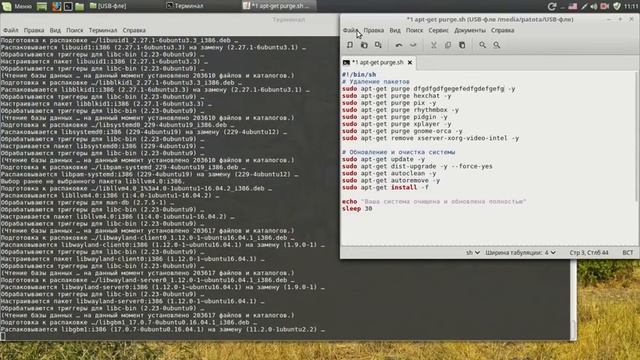Open the Mint Menu button in panel
Image resolution: width=640 pixels, height=360 pixels.
[17, 6]
